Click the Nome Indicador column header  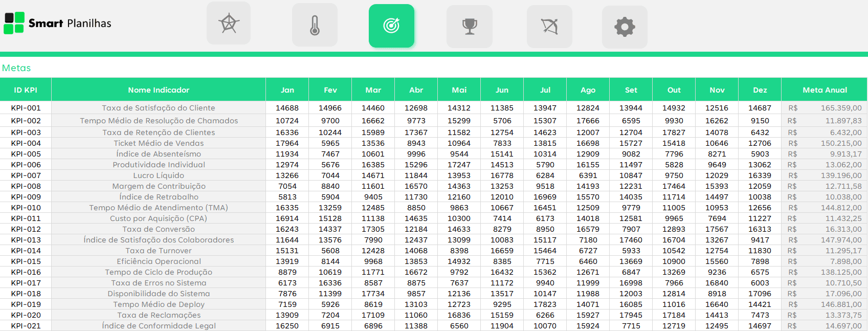159,90
